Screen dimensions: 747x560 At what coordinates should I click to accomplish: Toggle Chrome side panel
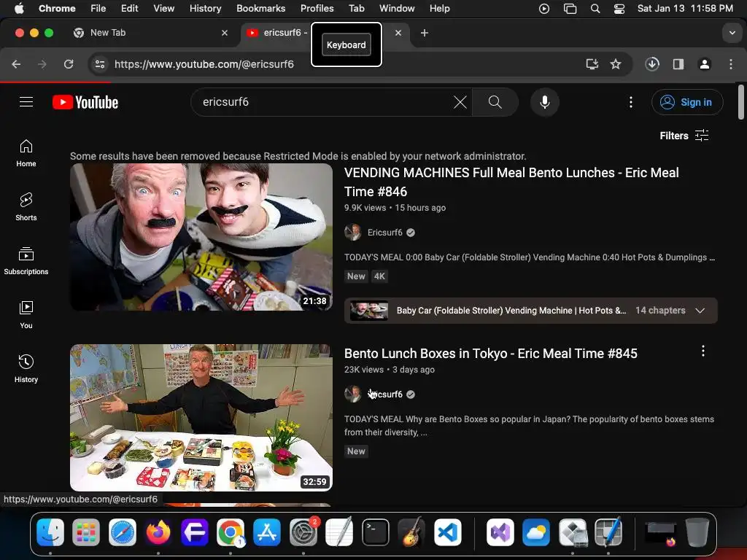(x=678, y=64)
